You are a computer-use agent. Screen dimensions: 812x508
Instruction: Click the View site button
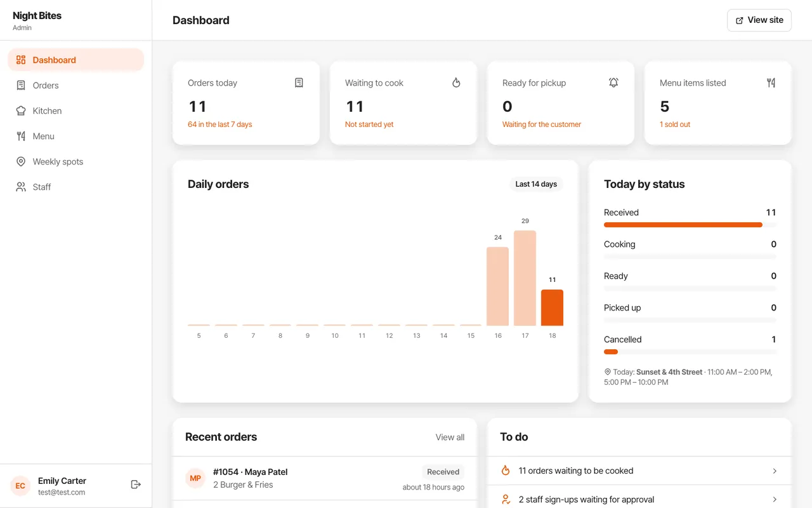(759, 20)
